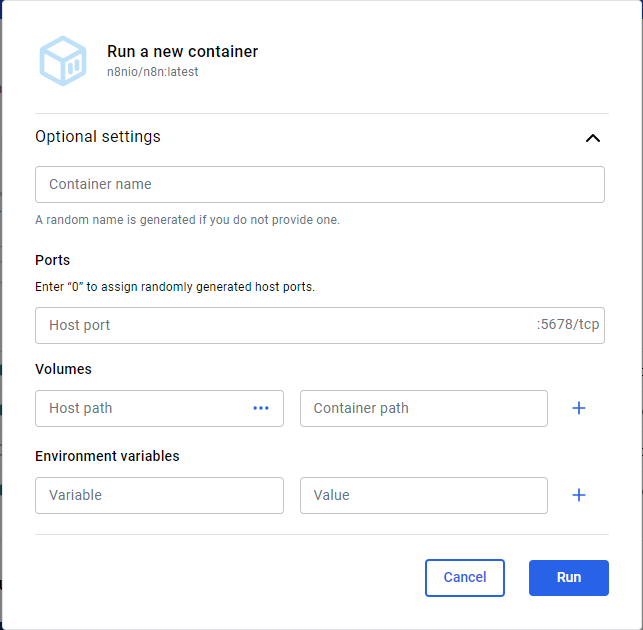643x630 pixels.
Task: Click the 'Run a new container' title
Action: [x=182, y=52]
